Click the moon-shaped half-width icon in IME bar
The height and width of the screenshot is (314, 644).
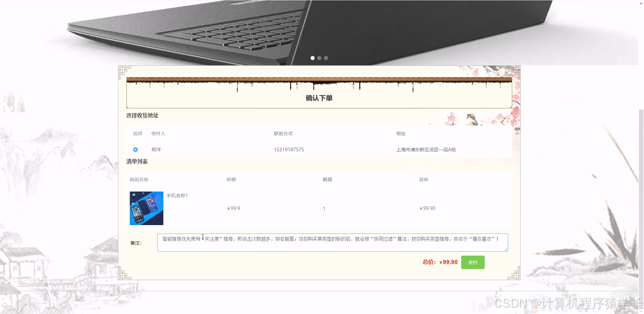(550, 310)
